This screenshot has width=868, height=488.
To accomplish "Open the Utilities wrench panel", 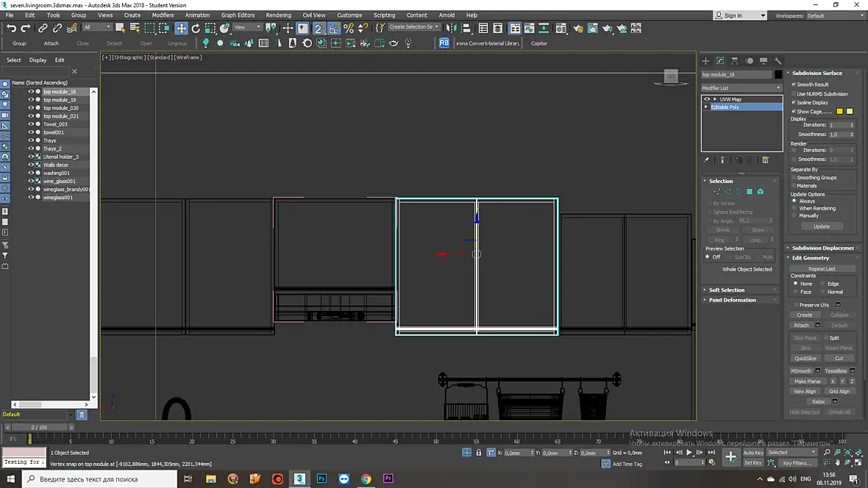I will coord(778,61).
